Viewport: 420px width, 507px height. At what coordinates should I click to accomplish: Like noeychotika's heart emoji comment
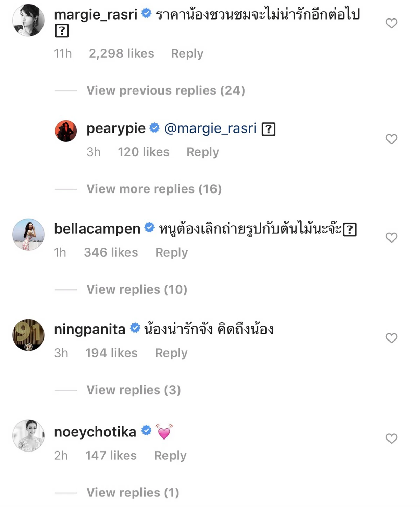coord(391,438)
